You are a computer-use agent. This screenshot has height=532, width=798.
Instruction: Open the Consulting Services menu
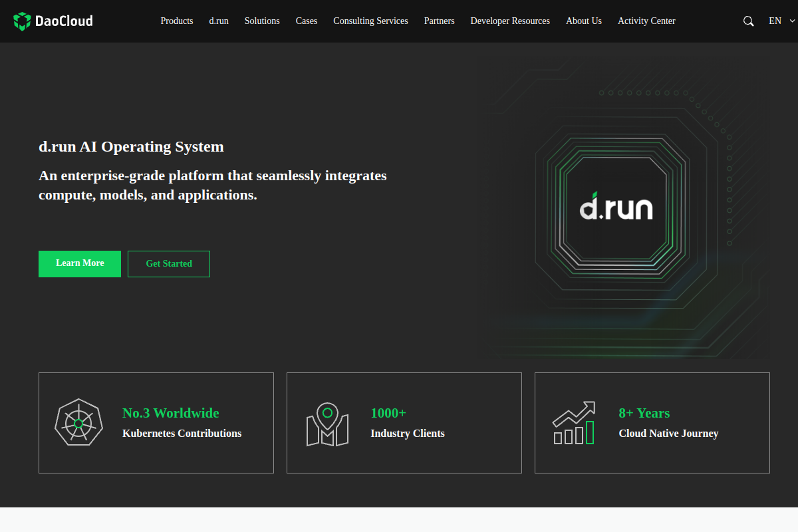(370, 21)
